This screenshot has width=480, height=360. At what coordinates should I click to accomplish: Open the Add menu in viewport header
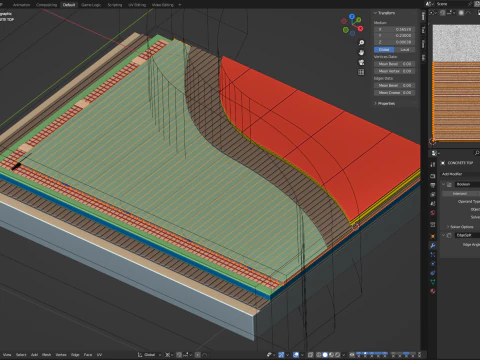(x=34, y=355)
